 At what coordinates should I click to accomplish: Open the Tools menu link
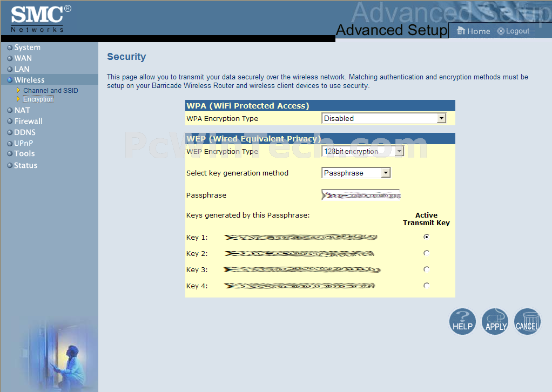coord(25,153)
